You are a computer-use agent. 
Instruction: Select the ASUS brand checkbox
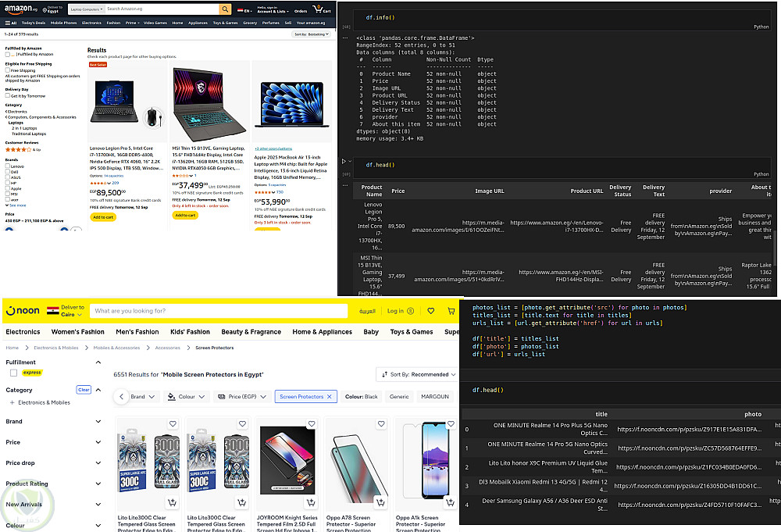[x=8, y=177]
